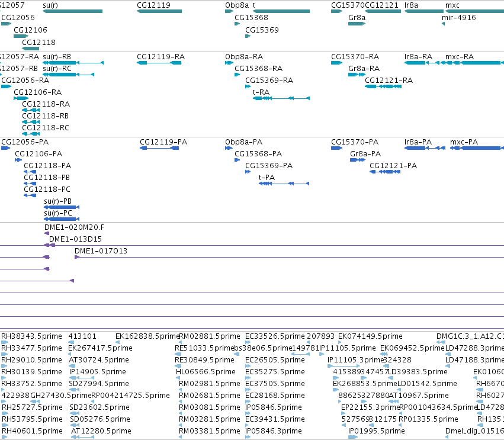Image resolution: width=504 pixels, height=440 pixels.
Task: Open the CG15369-RA transcript label
Action: coord(269,81)
